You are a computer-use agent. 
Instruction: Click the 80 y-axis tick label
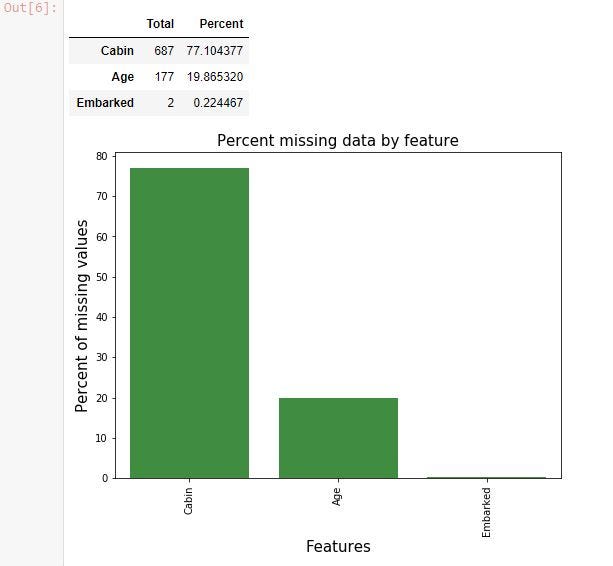(x=102, y=156)
